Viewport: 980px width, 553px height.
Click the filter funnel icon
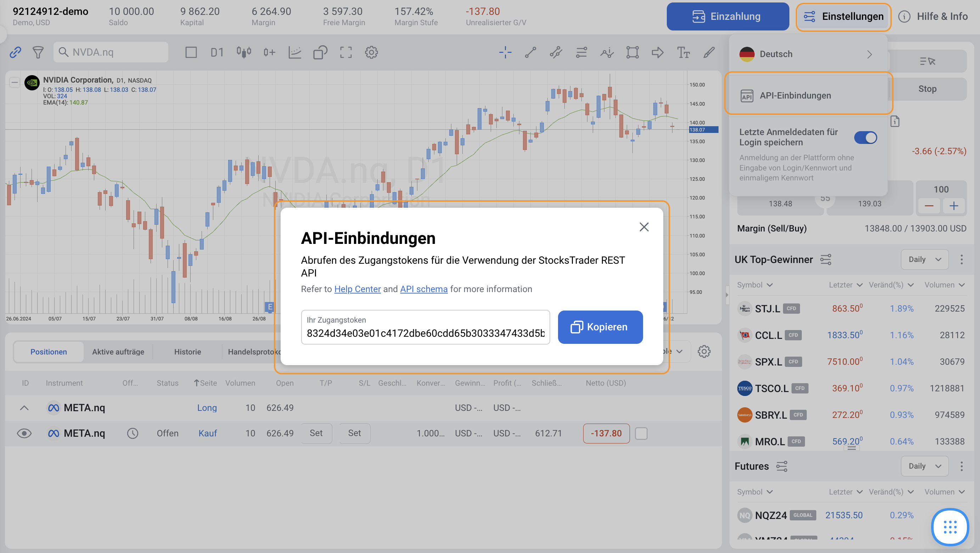coord(38,52)
